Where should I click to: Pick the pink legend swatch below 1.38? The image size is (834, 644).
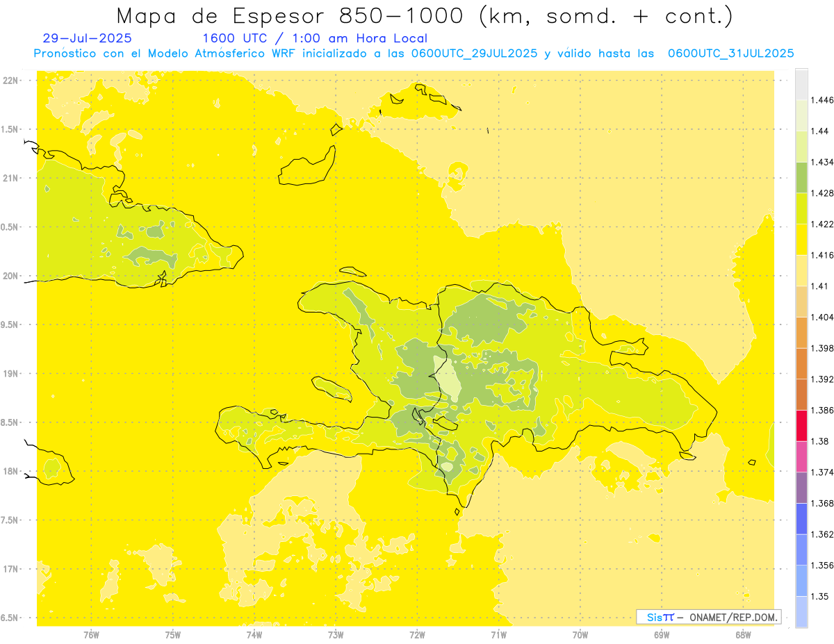click(801, 456)
